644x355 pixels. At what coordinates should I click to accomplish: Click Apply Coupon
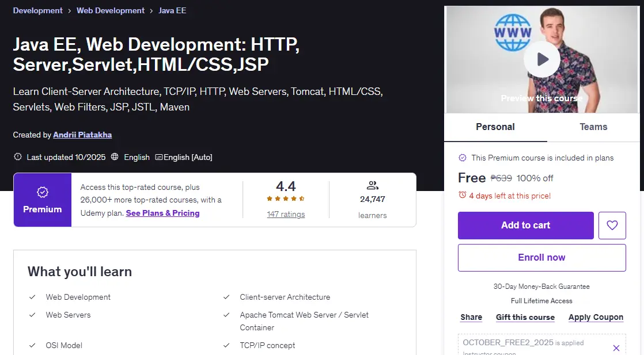(x=596, y=317)
